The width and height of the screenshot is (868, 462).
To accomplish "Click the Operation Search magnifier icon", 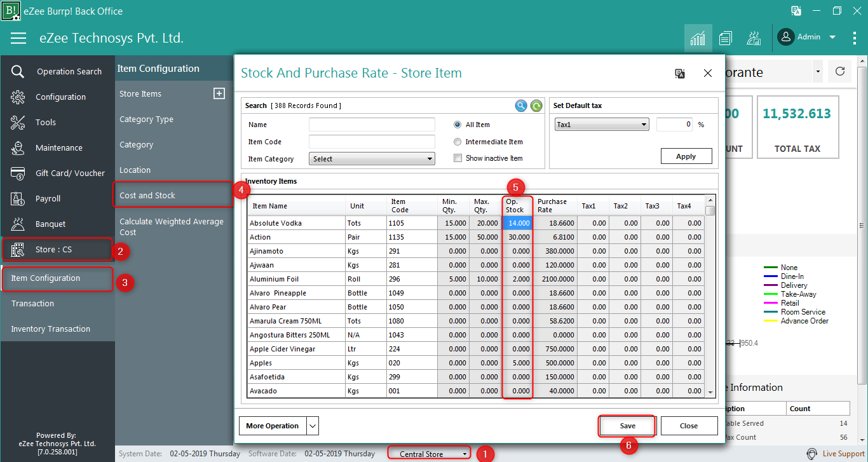I will (x=18, y=71).
